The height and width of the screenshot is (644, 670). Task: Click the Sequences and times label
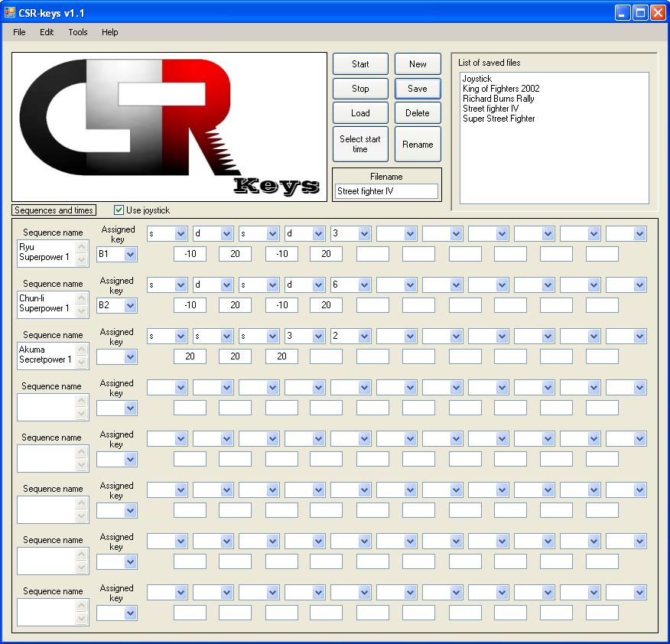[x=54, y=210]
